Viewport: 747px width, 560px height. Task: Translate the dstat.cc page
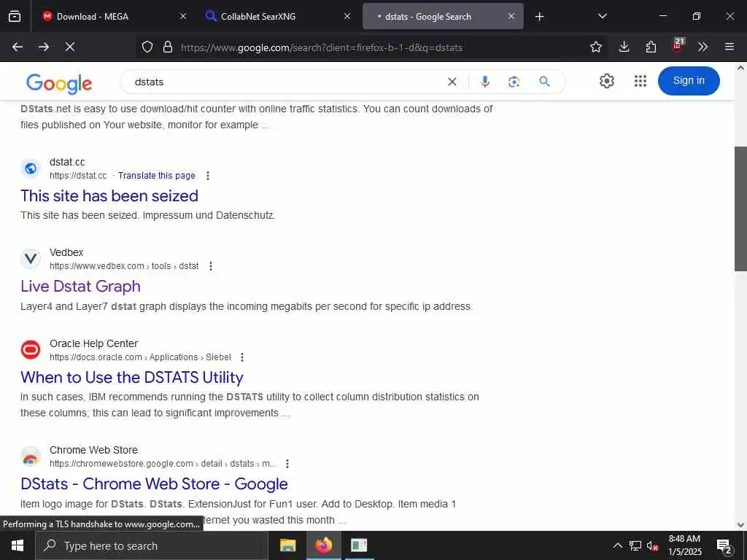(x=157, y=176)
